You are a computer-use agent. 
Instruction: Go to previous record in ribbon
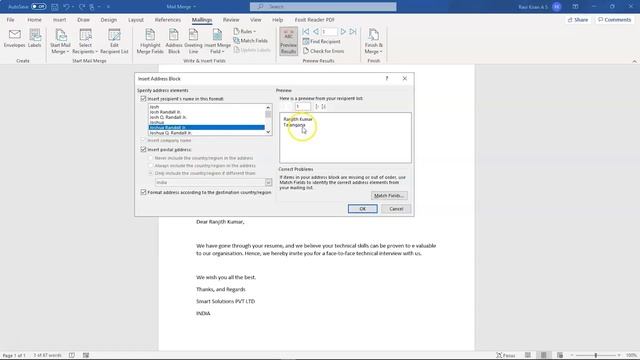point(316,31)
